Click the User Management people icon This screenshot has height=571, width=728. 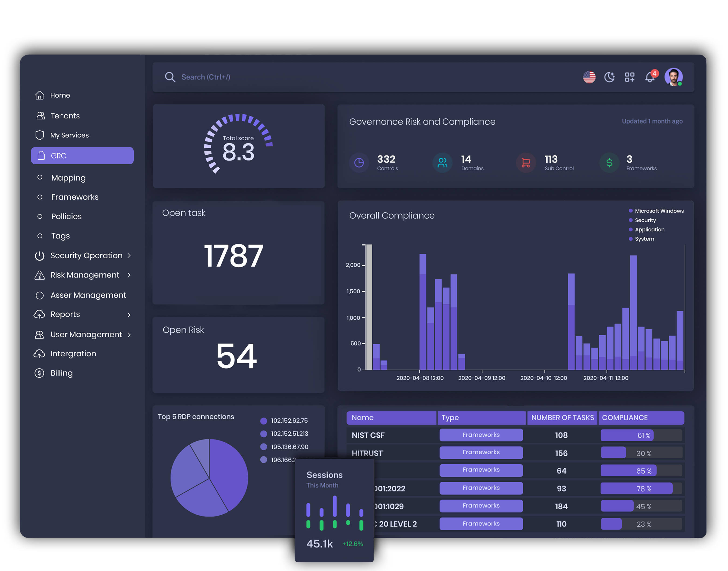click(x=39, y=335)
